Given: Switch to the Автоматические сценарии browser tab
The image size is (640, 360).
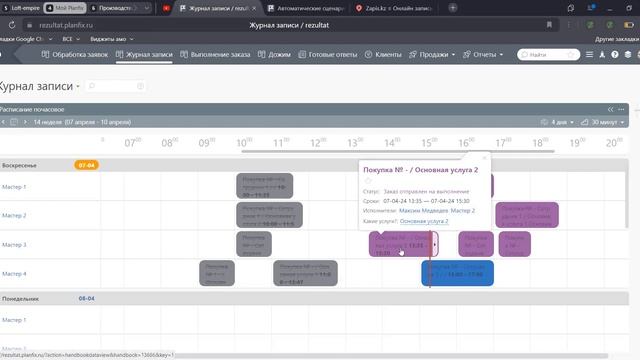Looking at the screenshot, I should (x=306, y=8).
